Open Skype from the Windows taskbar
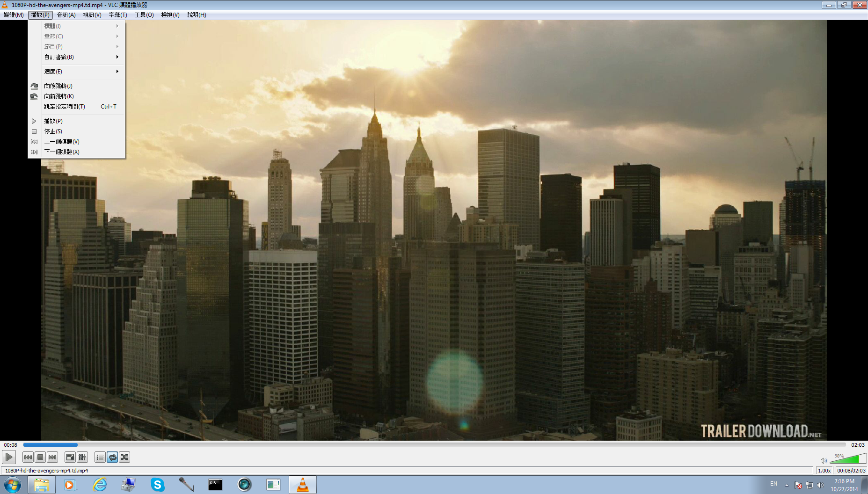This screenshot has height=494, width=868. pos(157,485)
